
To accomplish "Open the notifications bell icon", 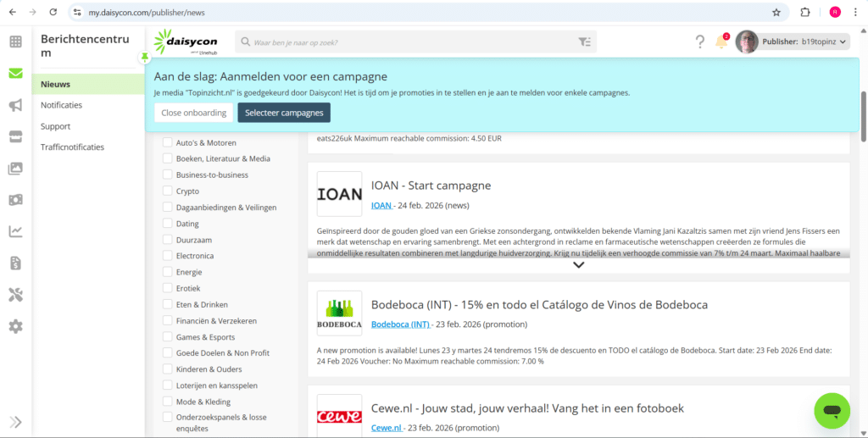I will [722, 42].
